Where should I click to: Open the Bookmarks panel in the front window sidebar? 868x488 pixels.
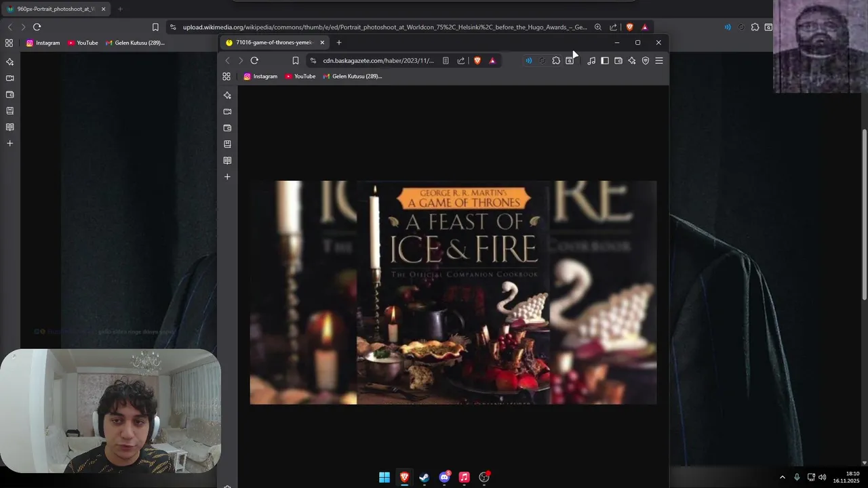click(x=227, y=144)
